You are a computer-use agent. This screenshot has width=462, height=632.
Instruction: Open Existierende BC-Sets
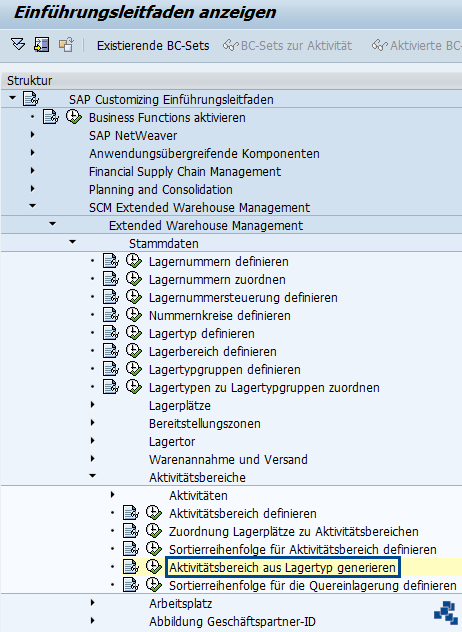(153, 46)
